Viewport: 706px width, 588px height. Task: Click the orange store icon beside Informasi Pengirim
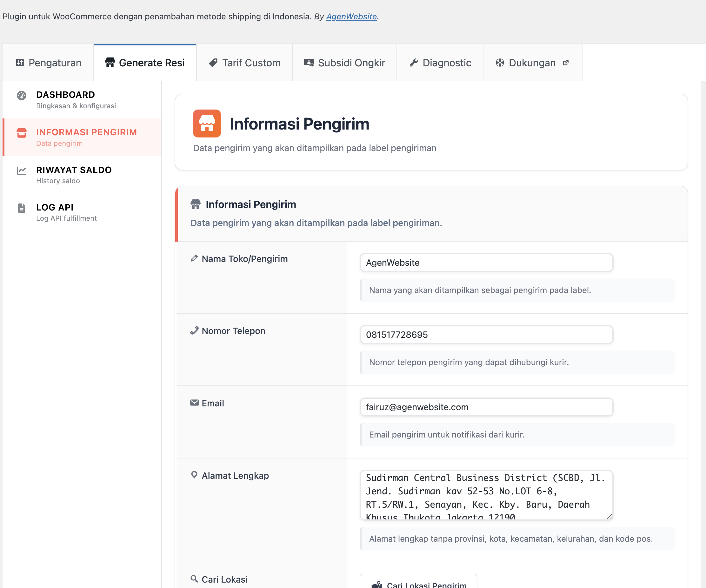click(x=207, y=124)
